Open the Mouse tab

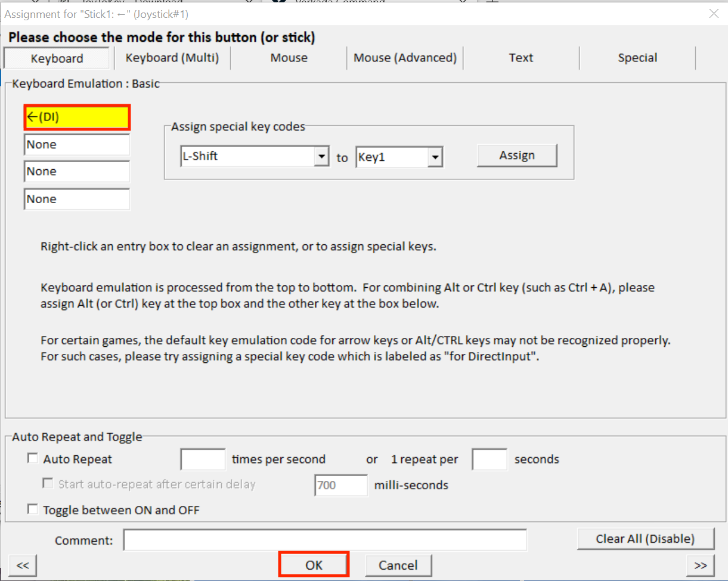[x=289, y=58]
